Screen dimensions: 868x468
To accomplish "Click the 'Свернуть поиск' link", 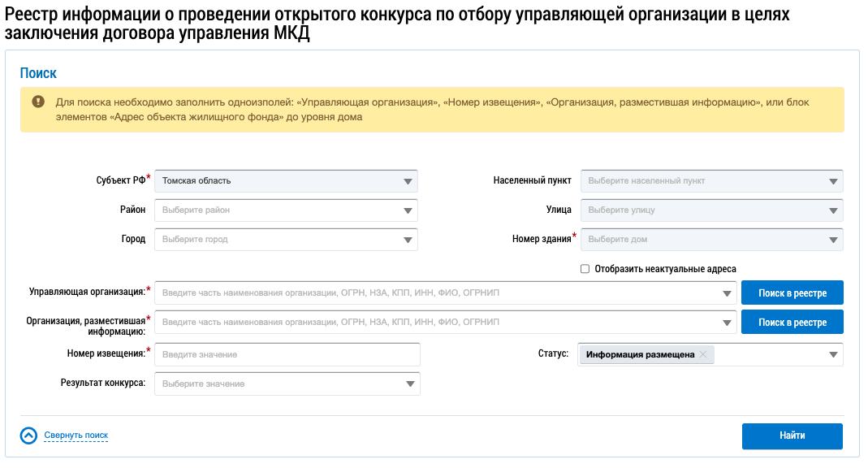I will click(x=76, y=435).
